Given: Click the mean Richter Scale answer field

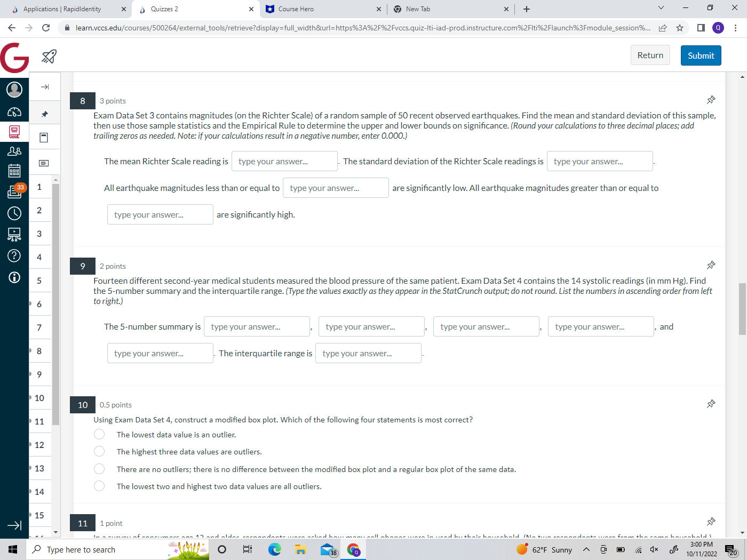Looking at the screenshot, I should (284, 161).
